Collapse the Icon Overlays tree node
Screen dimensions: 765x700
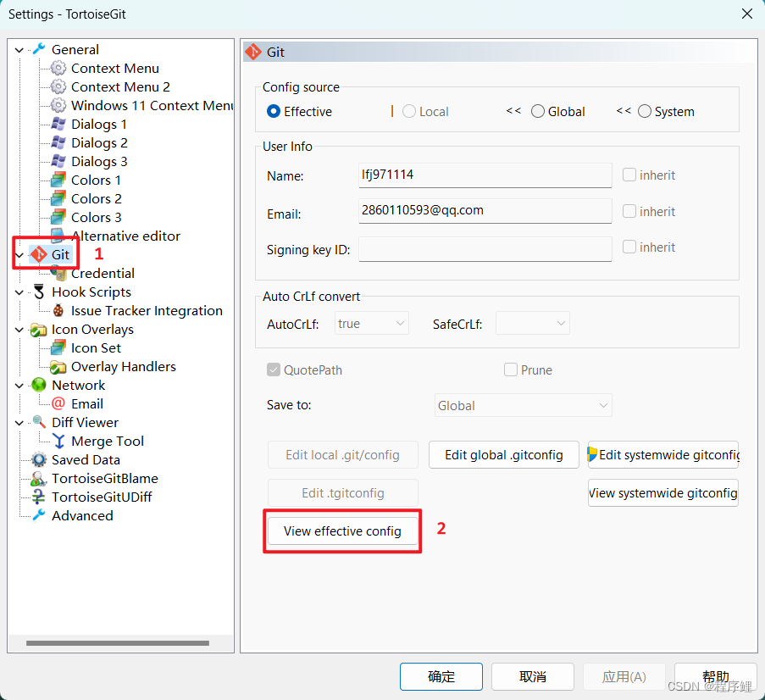(x=19, y=330)
